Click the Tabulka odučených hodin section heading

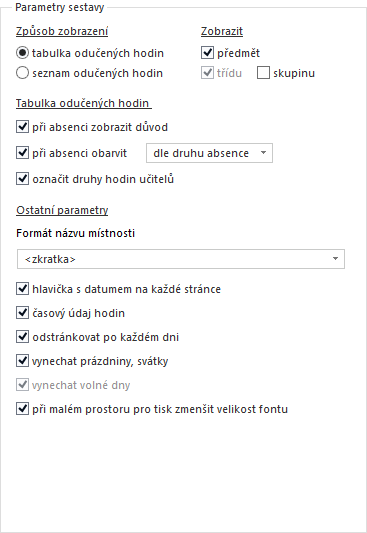click(x=84, y=103)
